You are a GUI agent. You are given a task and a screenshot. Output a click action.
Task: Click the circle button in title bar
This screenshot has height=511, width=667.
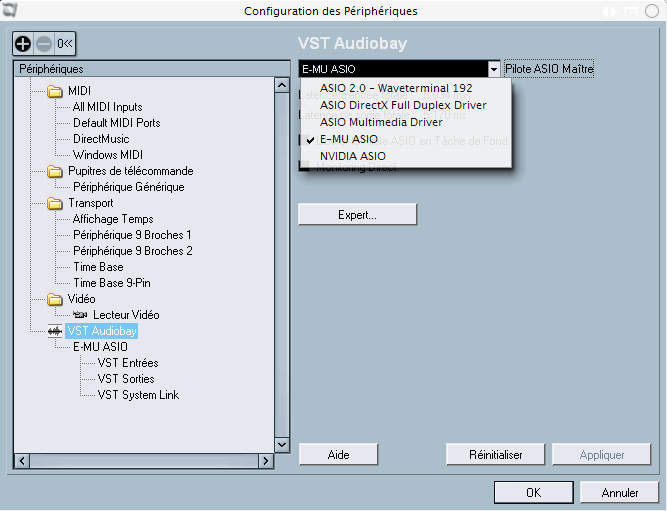click(x=652, y=11)
